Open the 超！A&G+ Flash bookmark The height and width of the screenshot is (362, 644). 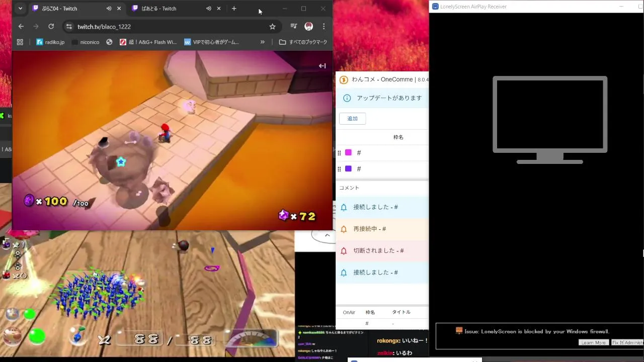pos(148,42)
